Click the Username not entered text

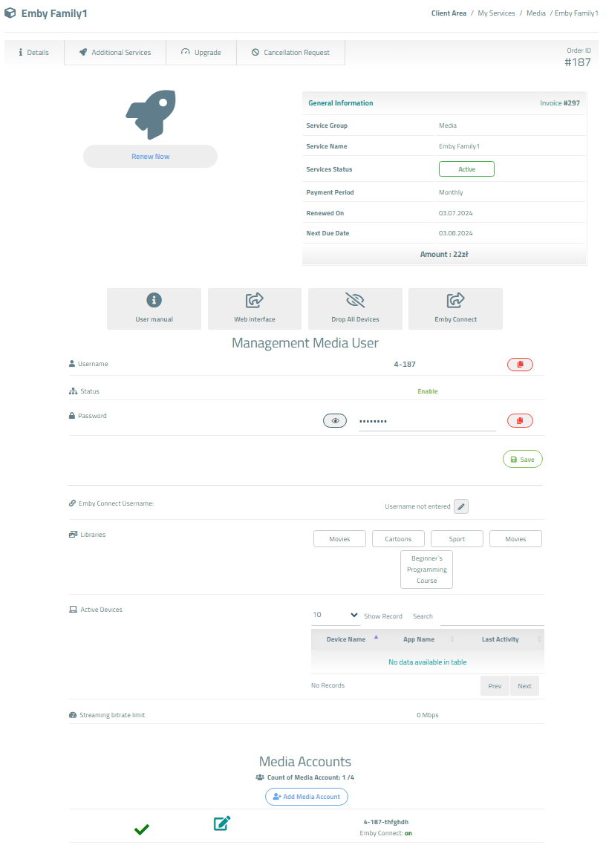pos(418,506)
